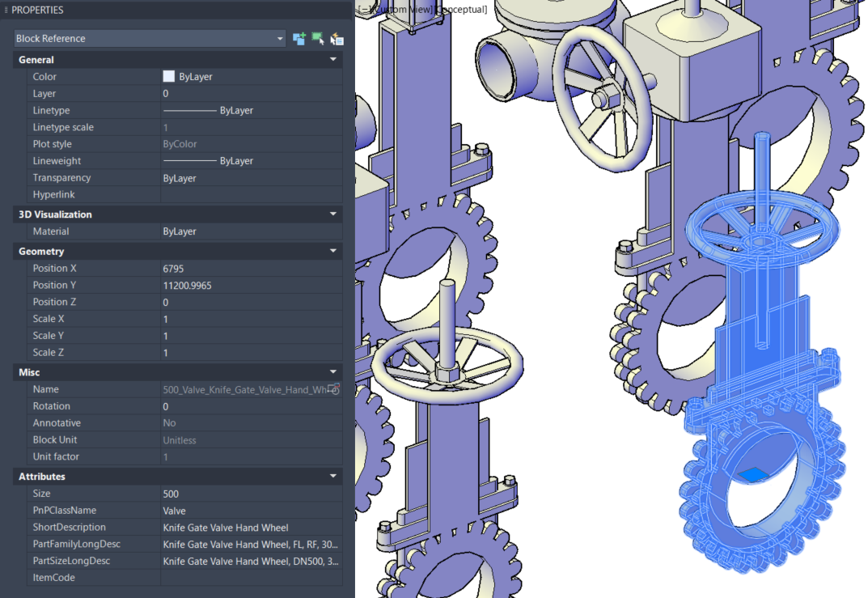Open the Block Reference object type dropdown
Viewport: 868px width, 598px height.
point(150,38)
